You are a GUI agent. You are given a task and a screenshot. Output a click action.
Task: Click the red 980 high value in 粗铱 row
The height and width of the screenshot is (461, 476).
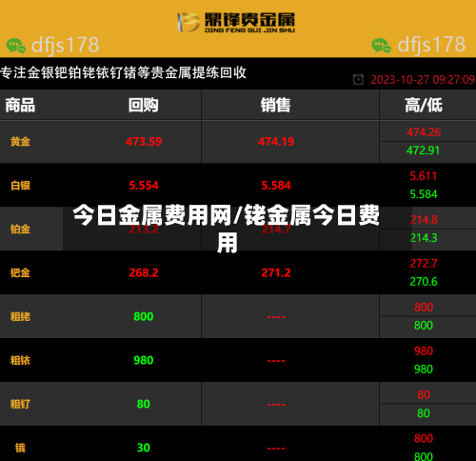pyautogui.click(x=424, y=351)
